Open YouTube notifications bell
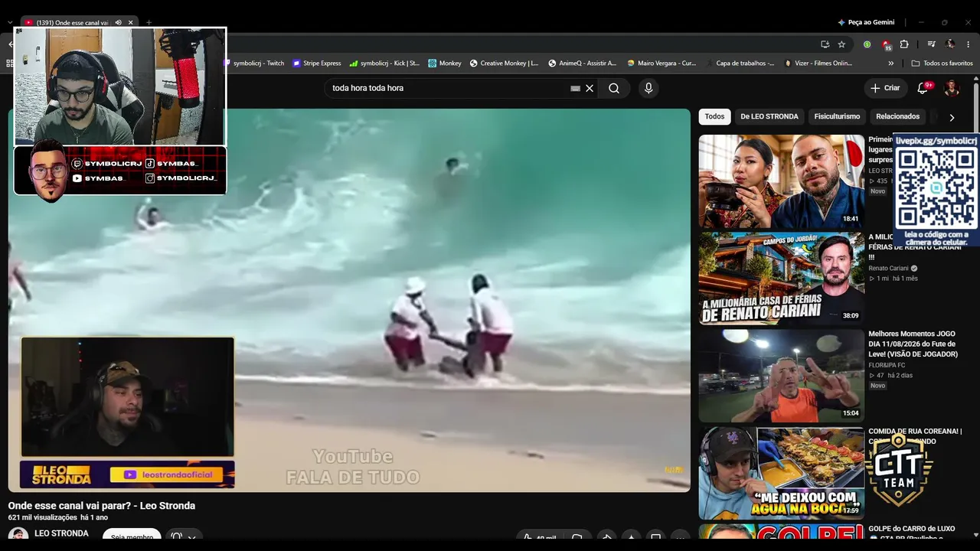The height and width of the screenshot is (551, 980). point(923,88)
